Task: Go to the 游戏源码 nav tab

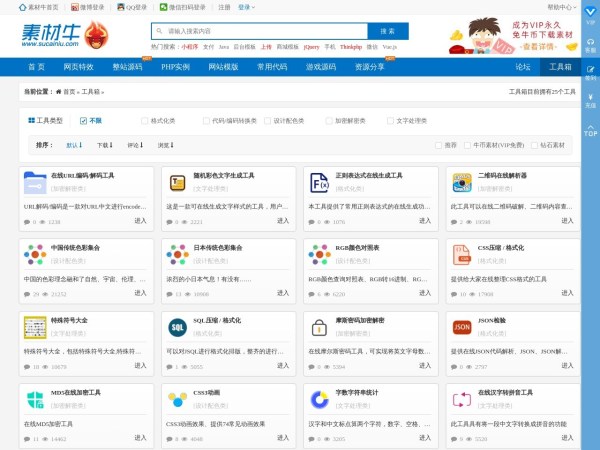Action: (321, 67)
